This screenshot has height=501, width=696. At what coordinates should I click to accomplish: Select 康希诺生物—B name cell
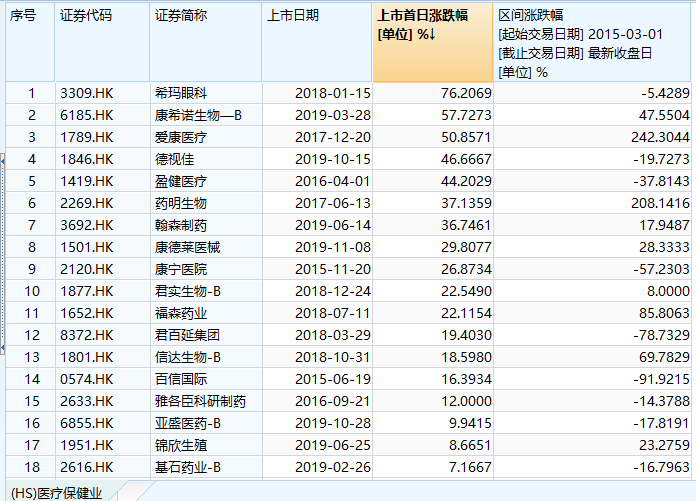pyautogui.click(x=206, y=115)
